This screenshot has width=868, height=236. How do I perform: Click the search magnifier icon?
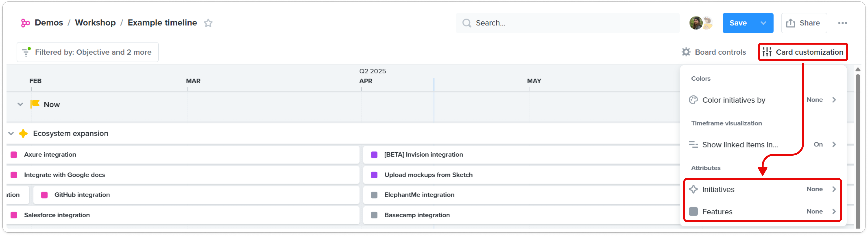(x=467, y=23)
